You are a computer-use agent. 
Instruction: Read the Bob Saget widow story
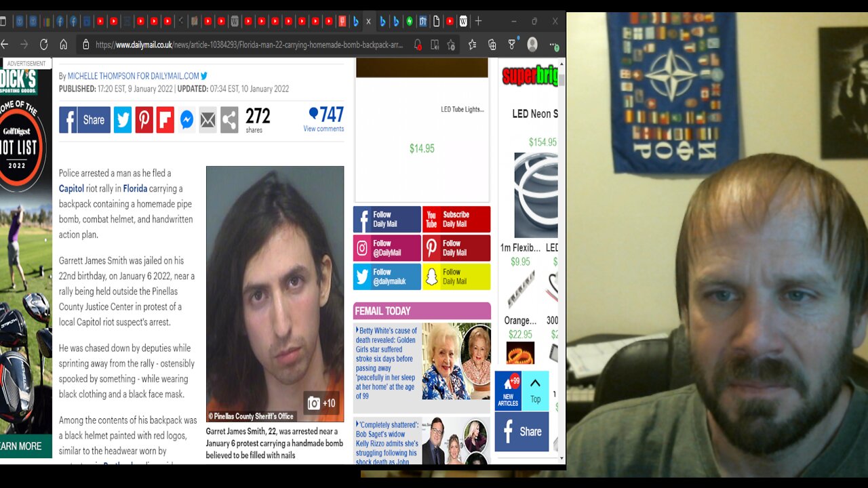pos(387,443)
